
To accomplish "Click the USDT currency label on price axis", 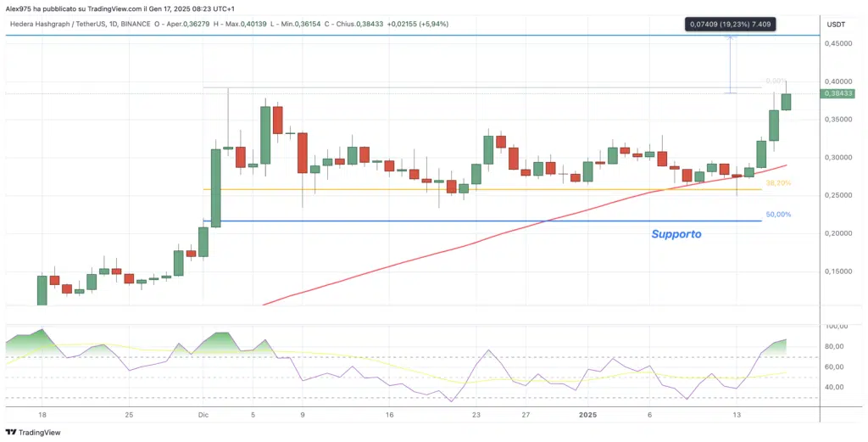I will [x=836, y=24].
